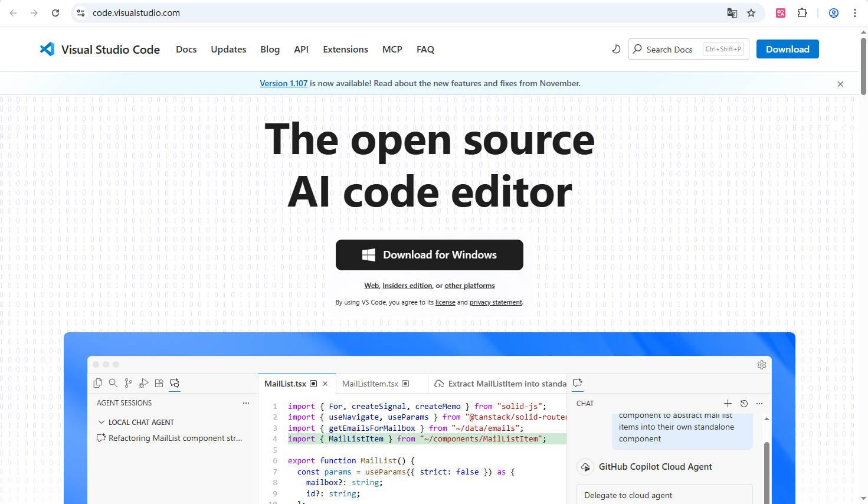The image size is (868, 504).
Task: Open the Version 1.107 link
Action: click(283, 84)
